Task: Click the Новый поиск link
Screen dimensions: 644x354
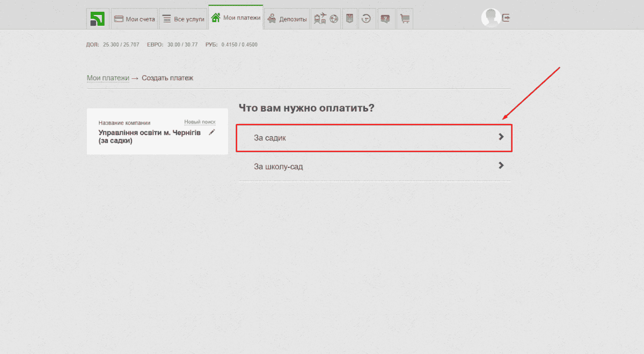Action: tap(200, 122)
